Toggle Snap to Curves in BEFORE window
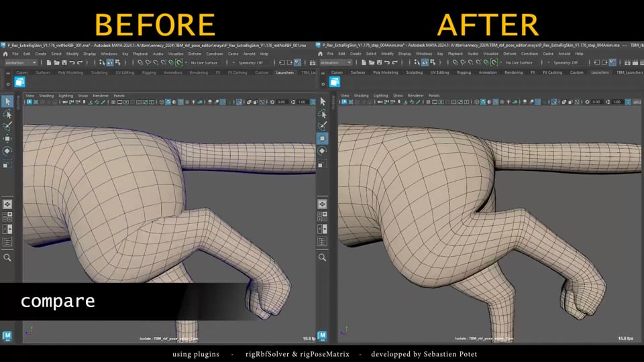Image resolution: width=644 pixels, height=362 pixels. (x=148, y=63)
